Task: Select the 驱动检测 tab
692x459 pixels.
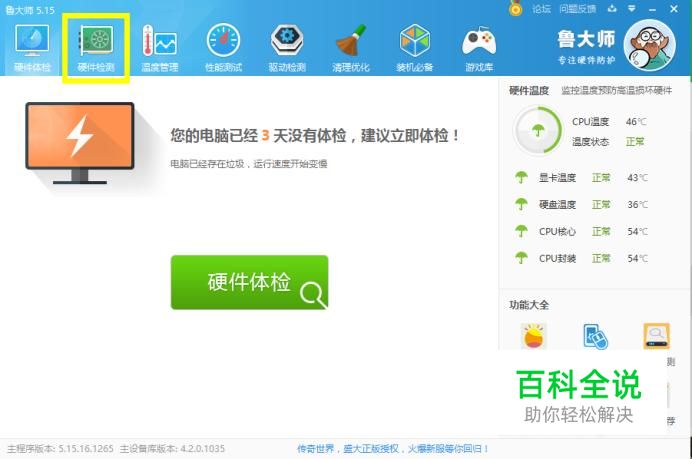Action: pos(287,48)
